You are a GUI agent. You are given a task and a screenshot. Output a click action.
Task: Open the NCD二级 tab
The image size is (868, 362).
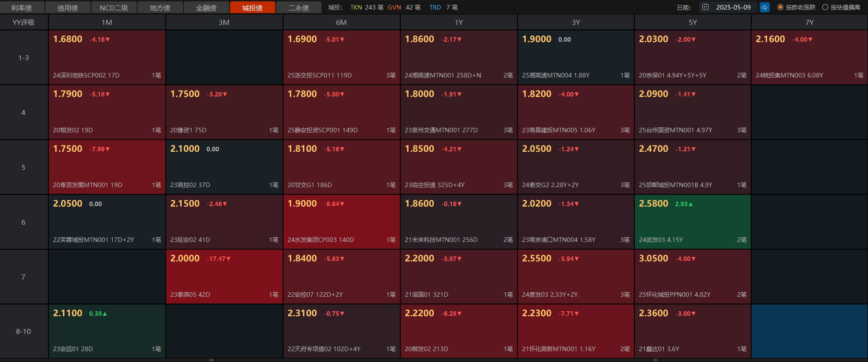114,8
